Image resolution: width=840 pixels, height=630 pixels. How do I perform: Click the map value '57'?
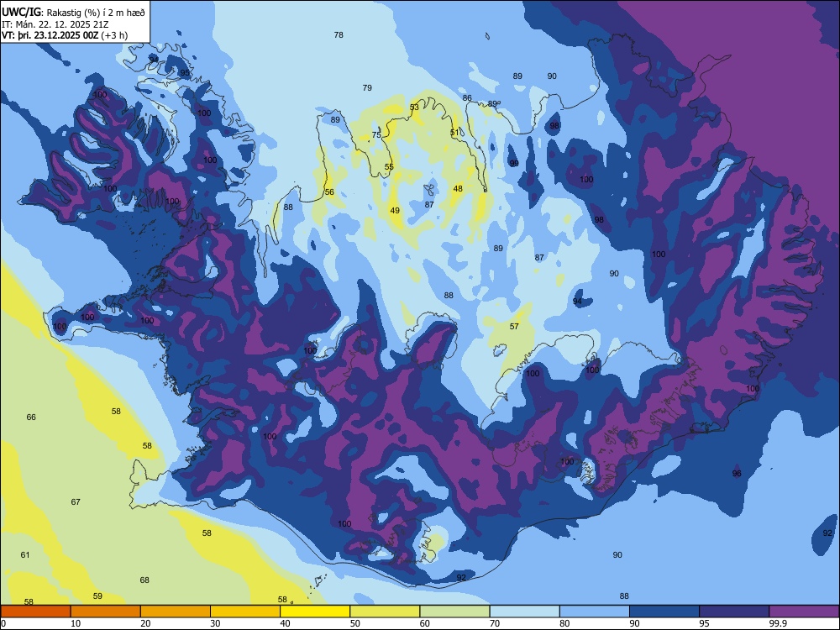[514, 326]
